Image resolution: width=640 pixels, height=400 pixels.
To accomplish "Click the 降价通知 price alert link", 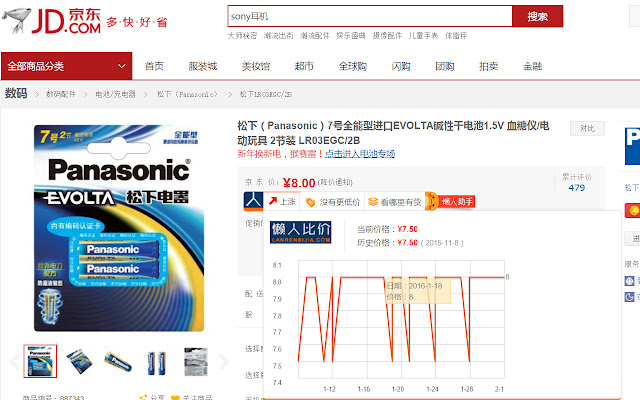I will tap(335, 182).
